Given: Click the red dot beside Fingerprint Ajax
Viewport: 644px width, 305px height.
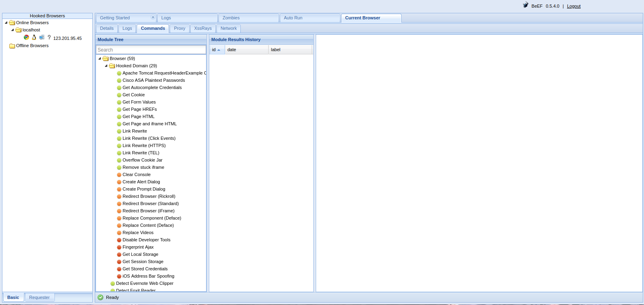Looking at the screenshot, I should pos(119,247).
